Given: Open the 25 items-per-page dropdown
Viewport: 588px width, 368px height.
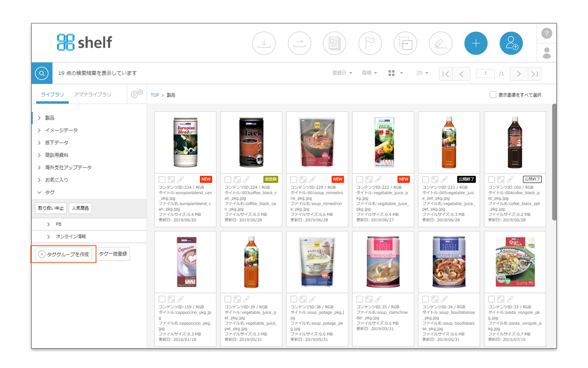Looking at the screenshot, I should [x=422, y=73].
